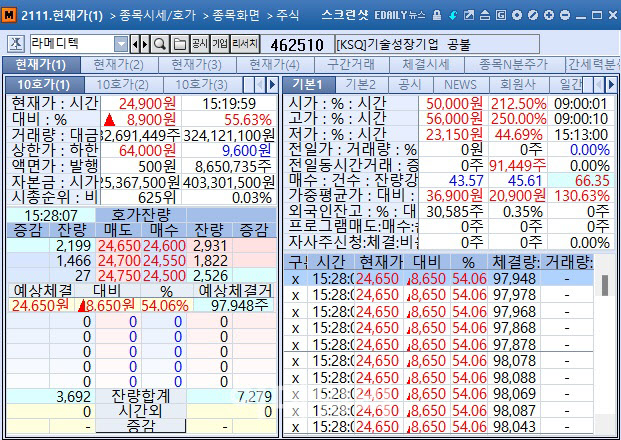Click the 매도 price 24,650 cell
The width and height of the screenshot is (621, 440).
click(119, 246)
